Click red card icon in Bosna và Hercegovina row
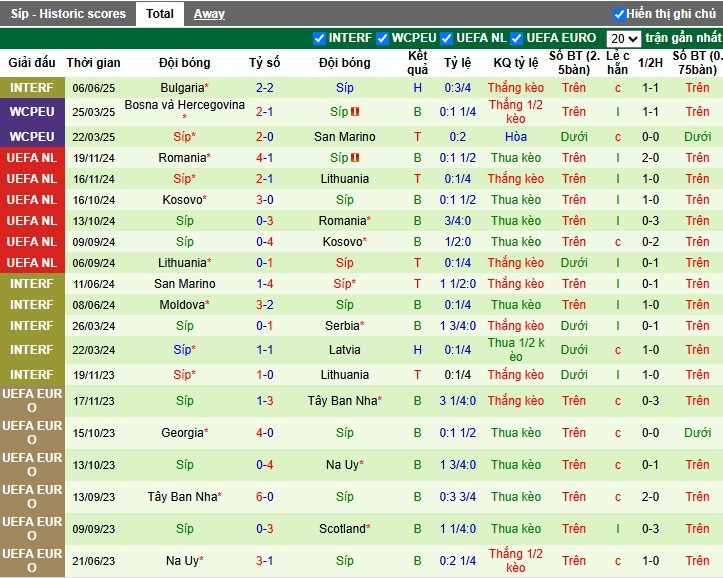Image resolution: width=723 pixels, height=578 pixels. (x=355, y=112)
